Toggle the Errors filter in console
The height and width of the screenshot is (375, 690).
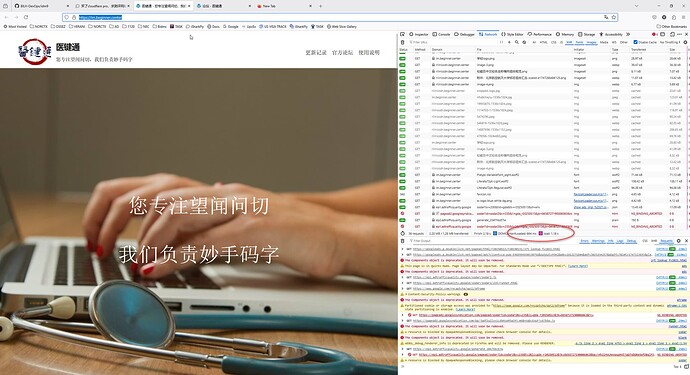[x=585, y=241]
